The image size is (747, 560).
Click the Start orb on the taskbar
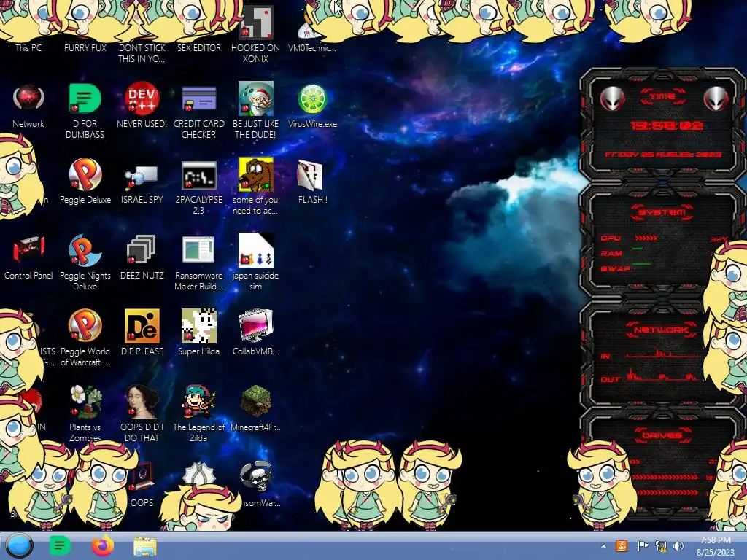pos(19,545)
